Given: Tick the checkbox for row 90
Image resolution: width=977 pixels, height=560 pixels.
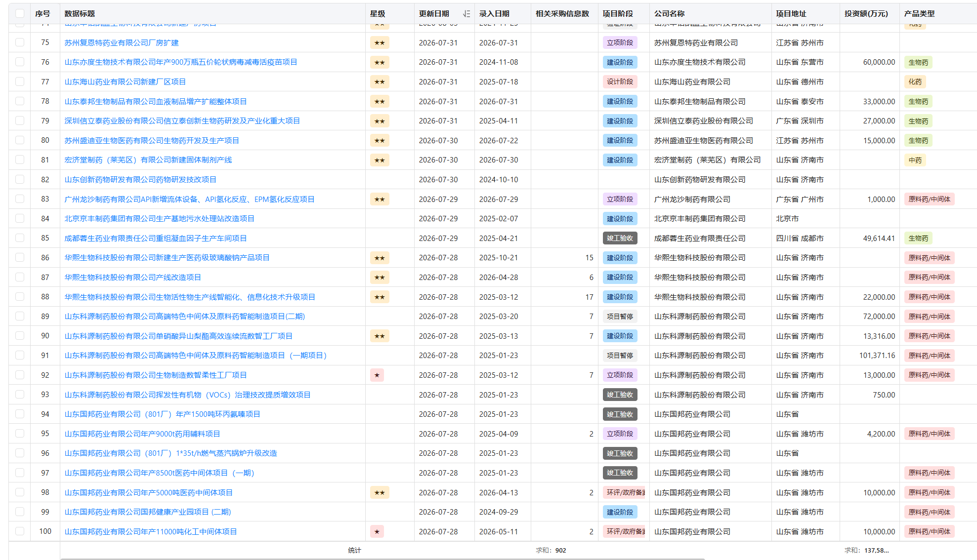Looking at the screenshot, I should click(x=20, y=336).
